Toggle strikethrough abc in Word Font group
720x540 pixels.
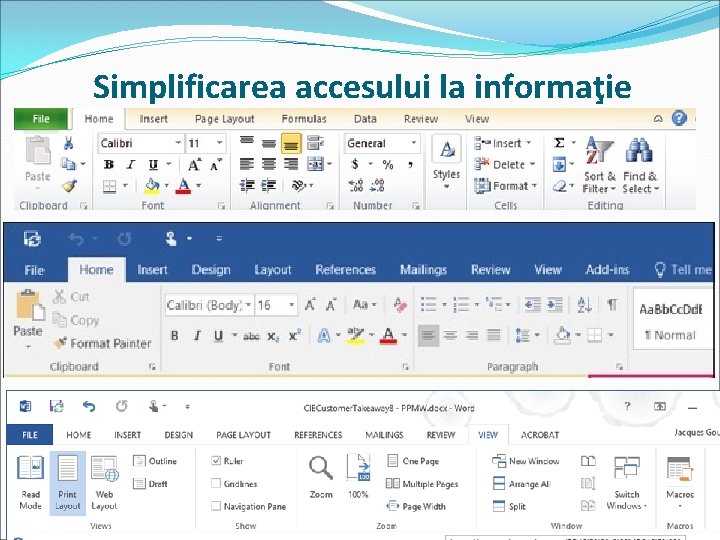pos(251,336)
